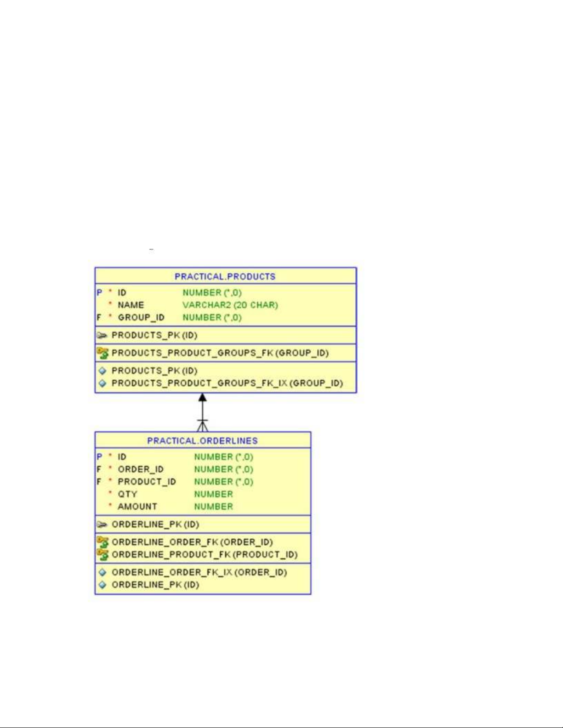
Task: Select the diamond index icon for ORDERLINE_PK
Action: click(x=102, y=585)
